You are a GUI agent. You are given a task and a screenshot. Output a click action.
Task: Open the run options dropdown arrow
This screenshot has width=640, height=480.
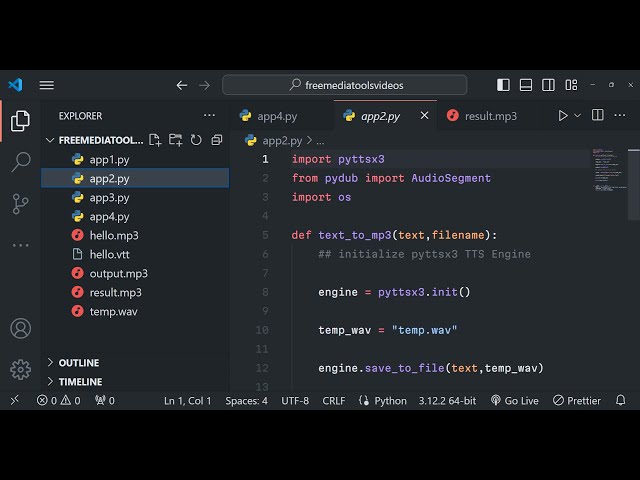pos(577,116)
